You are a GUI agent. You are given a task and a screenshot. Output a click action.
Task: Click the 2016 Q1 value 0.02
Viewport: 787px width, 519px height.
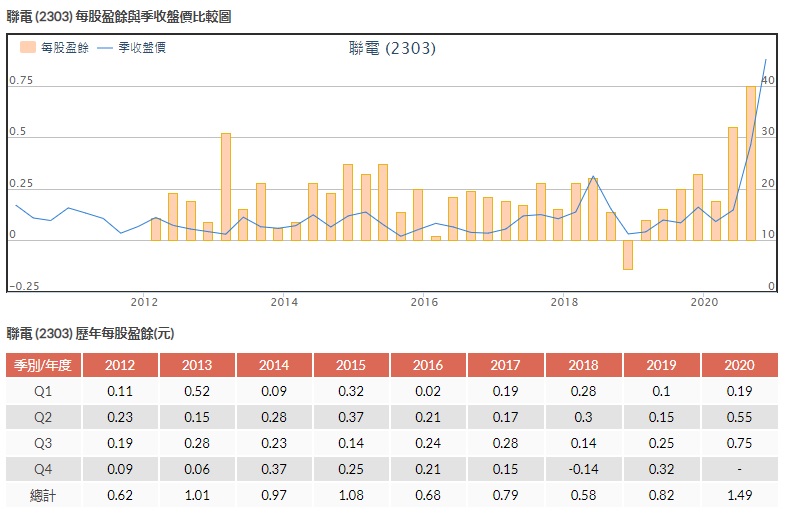tap(428, 391)
